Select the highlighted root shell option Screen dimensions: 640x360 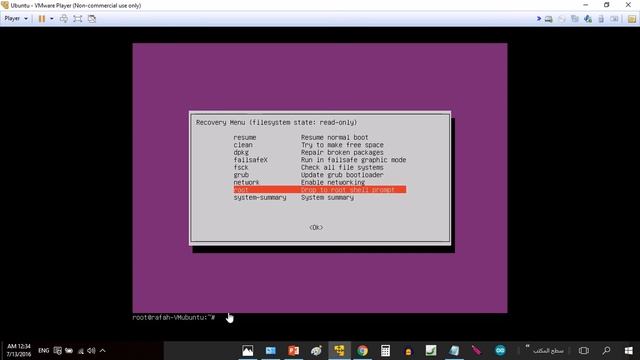[320, 189]
